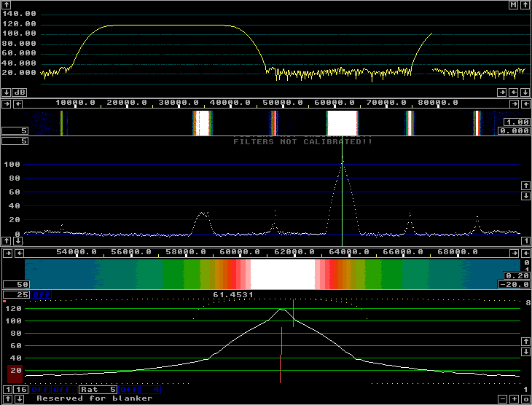Viewport: 532px width, 405px height.
Task: Select the 0.20 value box
Action: coord(517,275)
